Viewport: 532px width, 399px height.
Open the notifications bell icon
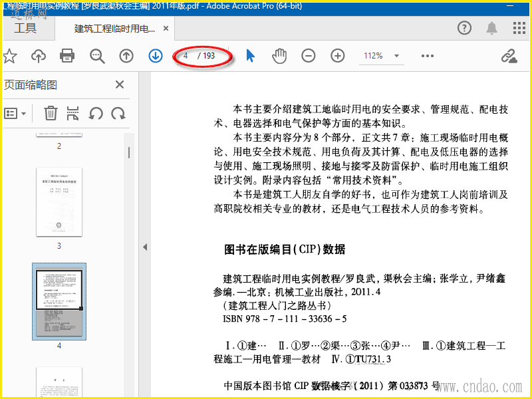[x=491, y=28]
